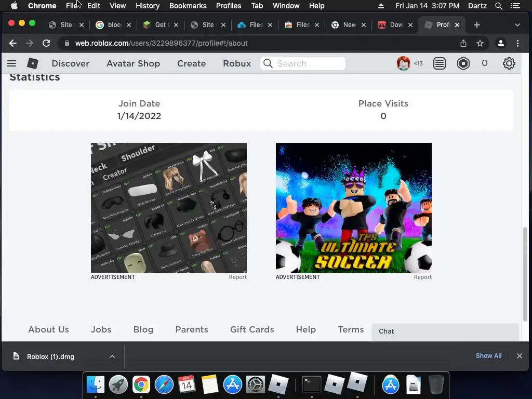
Task: Click the page vertical scrollbar thumb
Action: tap(525, 274)
